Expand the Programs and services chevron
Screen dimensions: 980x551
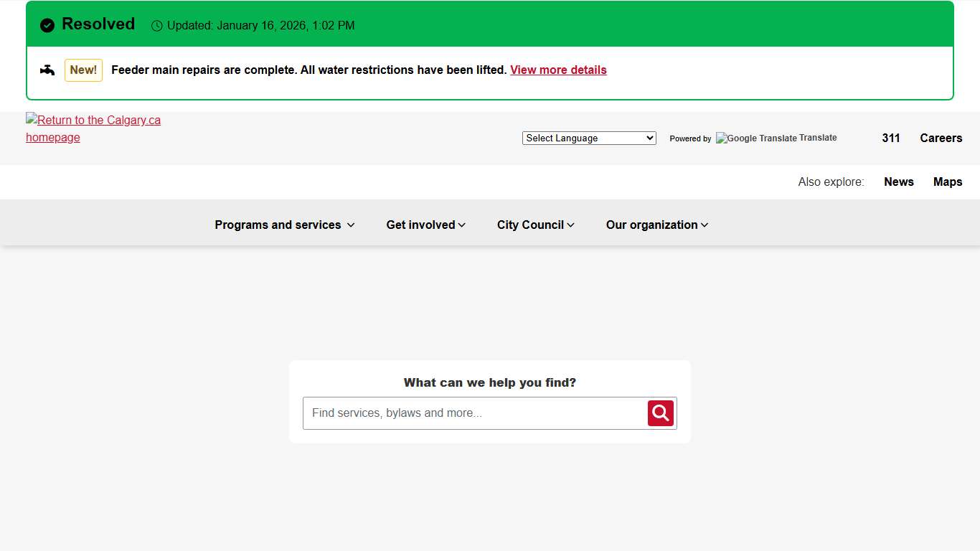coord(351,225)
